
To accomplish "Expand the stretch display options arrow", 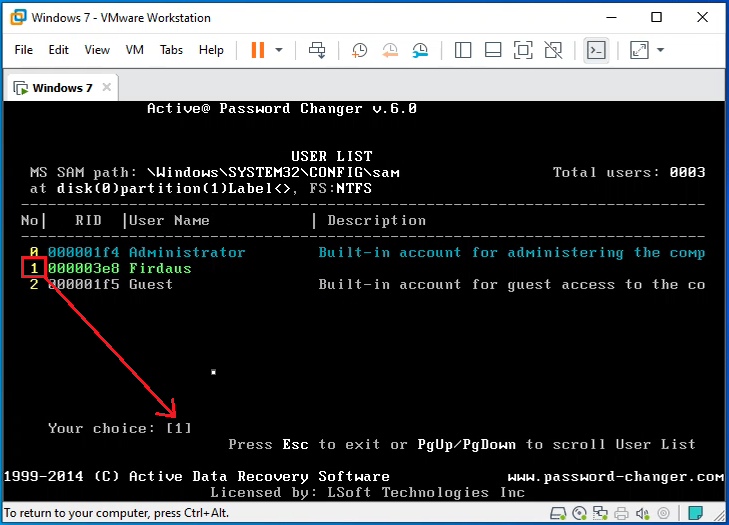I will click(x=661, y=50).
